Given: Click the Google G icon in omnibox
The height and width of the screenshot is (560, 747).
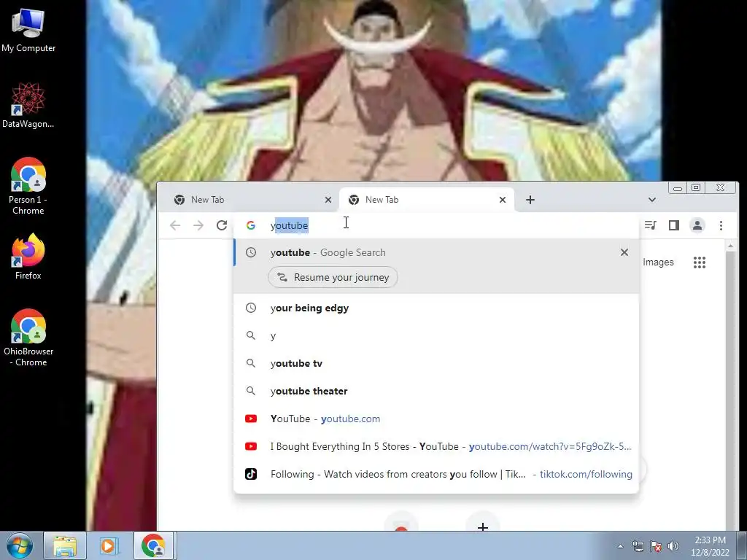Looking at the screenshot, I should tap(251, 226).
